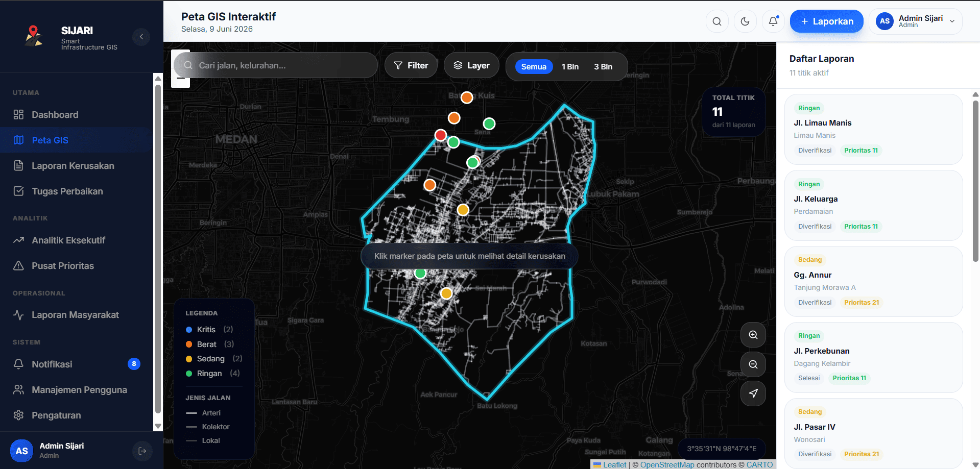Click Prioritas 11 tag on Jl. Limau Manis
The height and width of the screenshot is (469, 980).
(861, 151)
